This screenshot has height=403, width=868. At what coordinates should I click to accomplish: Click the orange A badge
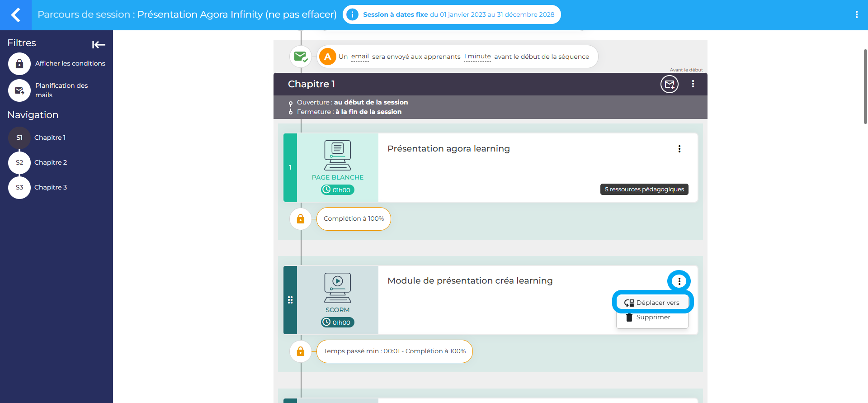pyautogui.click(x=327, y=57)
